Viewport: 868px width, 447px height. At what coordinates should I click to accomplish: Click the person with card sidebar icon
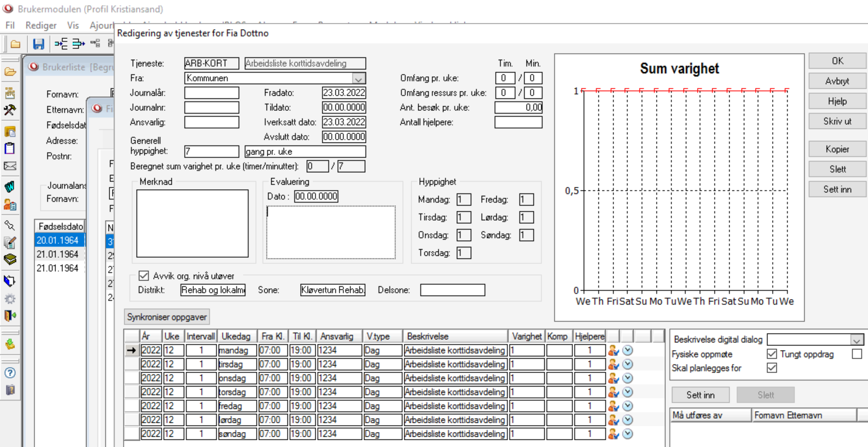tap(10, 205)
